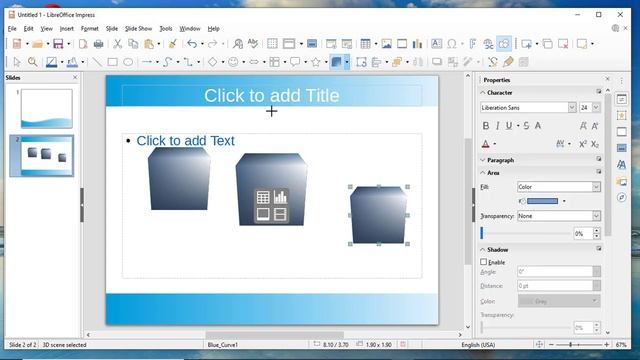Image resolution: width=640 pixels, height=360 pixels.
Task: Click the Arrange objects icon
Action: coord(396,62)
